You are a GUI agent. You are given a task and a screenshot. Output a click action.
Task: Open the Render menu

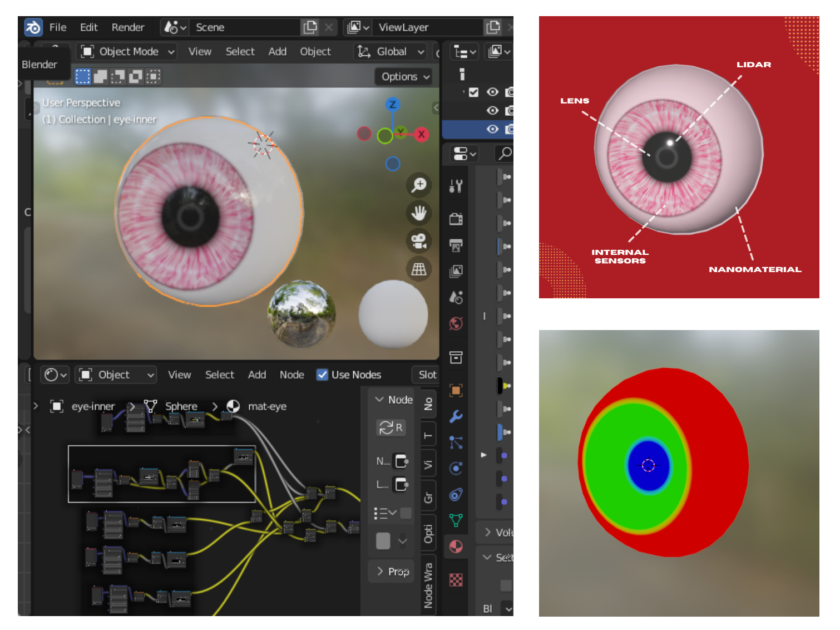click(x=127, y=27)
